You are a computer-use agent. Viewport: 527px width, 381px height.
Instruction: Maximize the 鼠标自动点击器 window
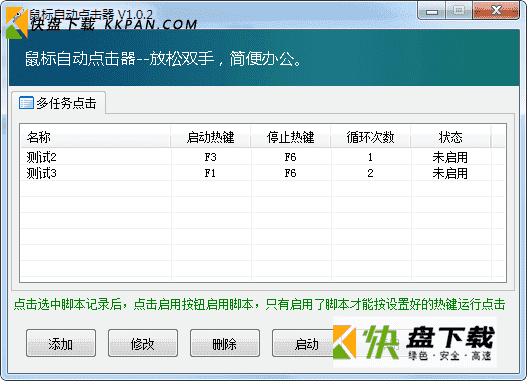click(459, 11)
